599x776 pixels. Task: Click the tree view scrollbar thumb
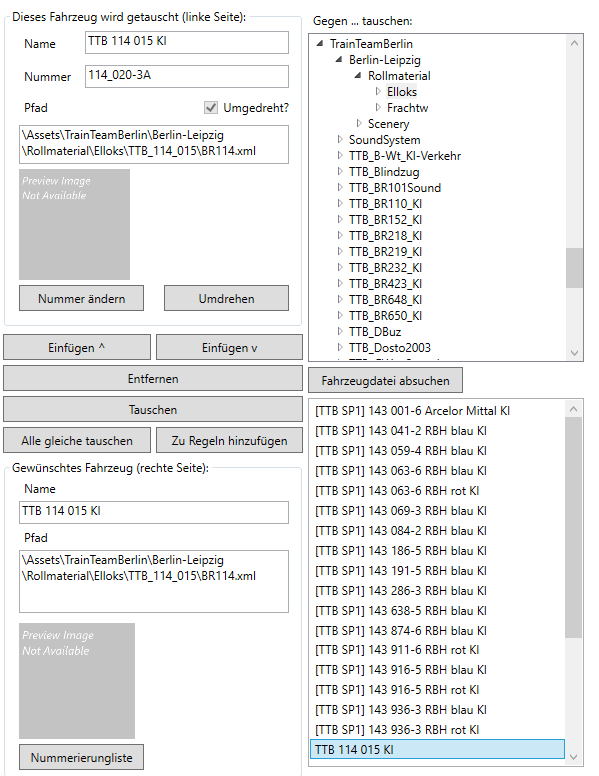coord(574,268)
